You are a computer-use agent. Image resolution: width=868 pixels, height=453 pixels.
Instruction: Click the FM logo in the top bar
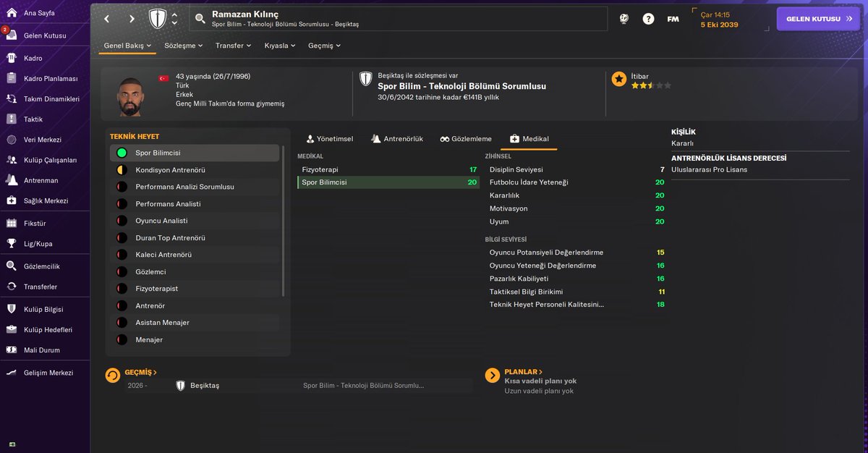[673, 19]
